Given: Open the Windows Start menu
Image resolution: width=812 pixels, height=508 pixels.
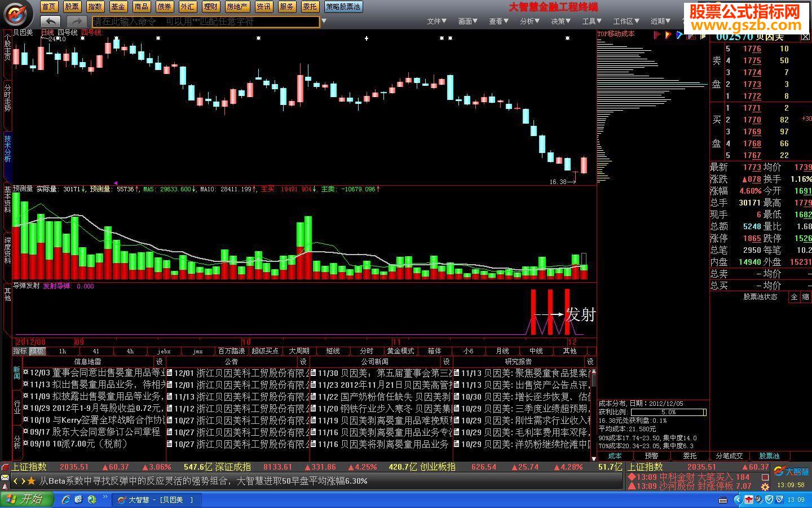Looking at the screenshot, I should tap(27, 500).
